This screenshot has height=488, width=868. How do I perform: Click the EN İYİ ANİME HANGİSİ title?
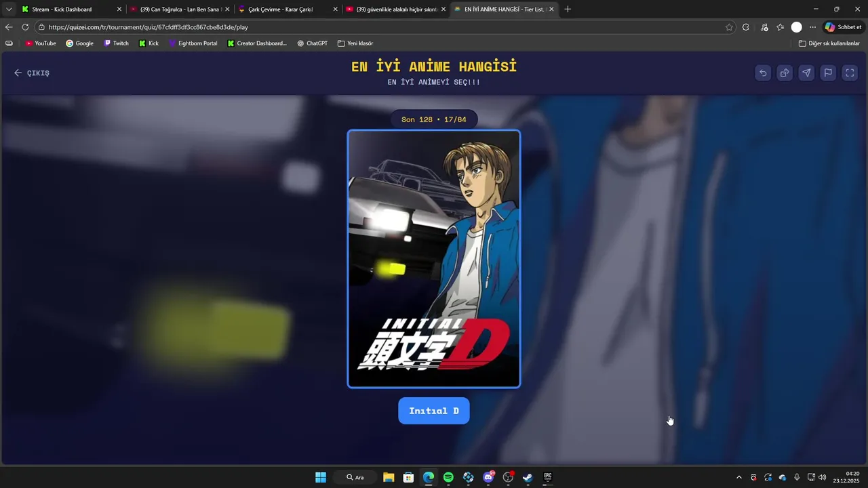434,66
